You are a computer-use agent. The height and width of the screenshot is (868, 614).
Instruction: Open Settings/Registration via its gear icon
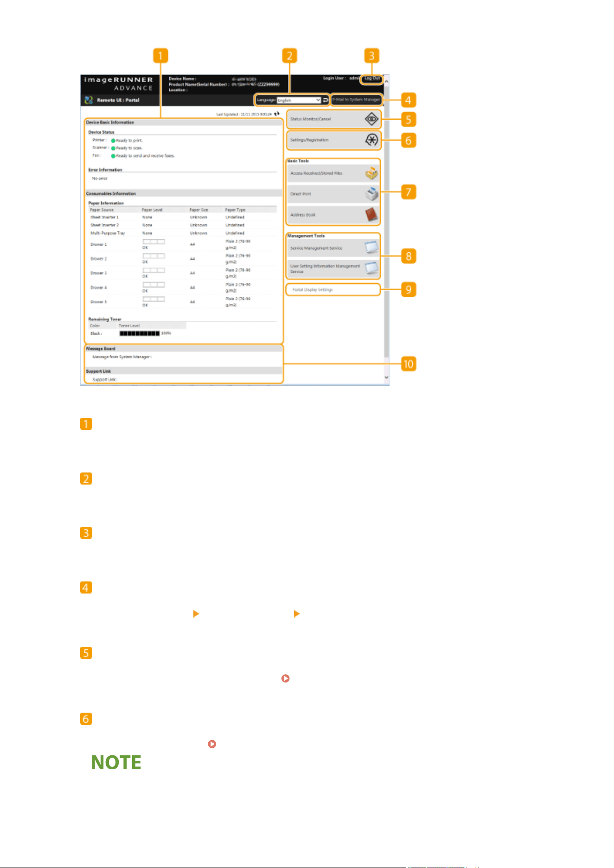pyautogui.click(x=371, y=140)
